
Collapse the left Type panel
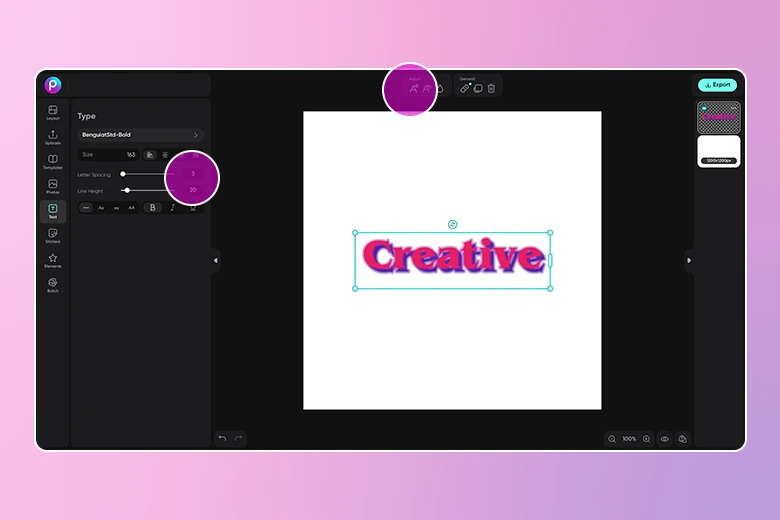click(215, 260)
